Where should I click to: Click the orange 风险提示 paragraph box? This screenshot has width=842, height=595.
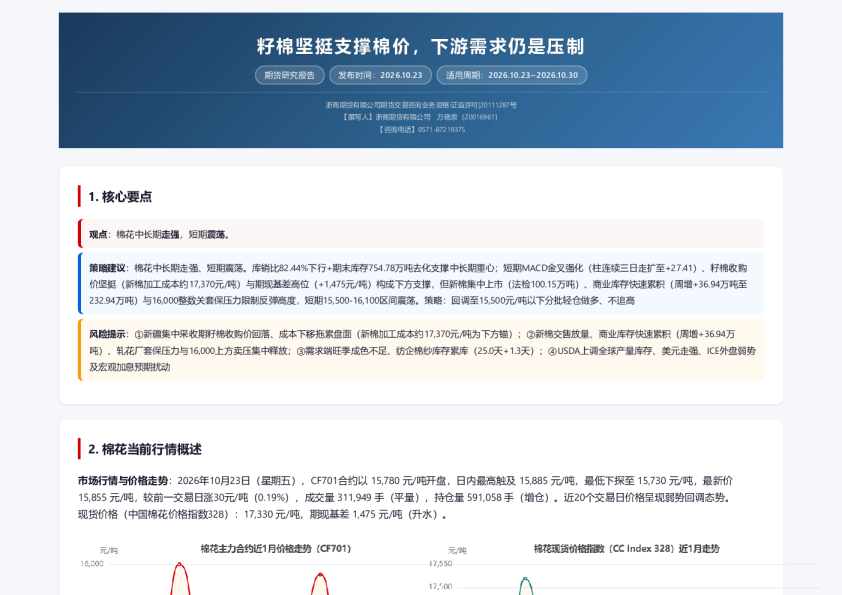(421, 350)
